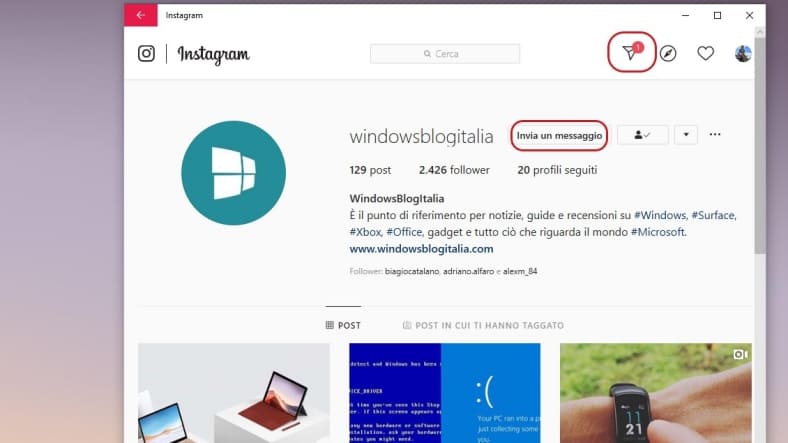Image resolution: width=788 pixels, height=443 pixels.
Task: Click Invia un messaggio button
Action: 559,136
